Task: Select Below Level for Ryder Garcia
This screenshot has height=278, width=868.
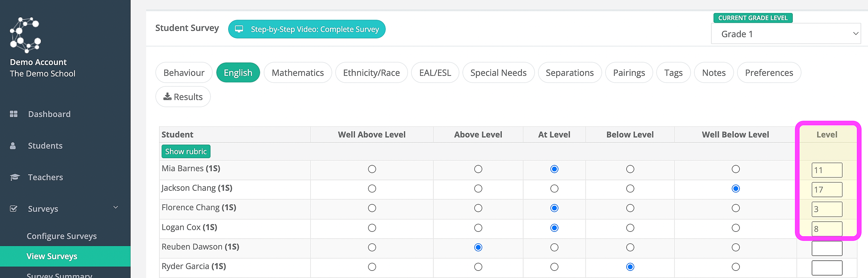Action: point(630,267)
